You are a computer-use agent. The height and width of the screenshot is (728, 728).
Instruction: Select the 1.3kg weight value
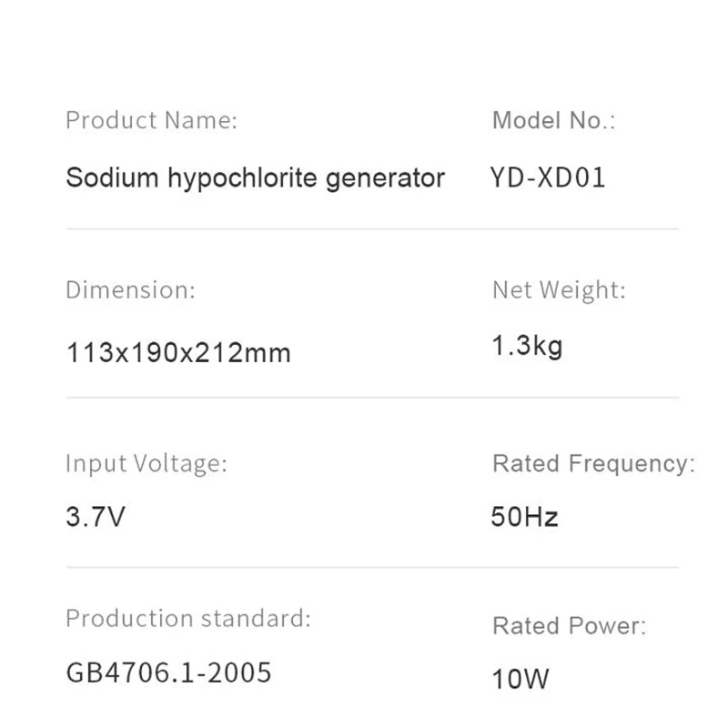(x=527, y=347)
